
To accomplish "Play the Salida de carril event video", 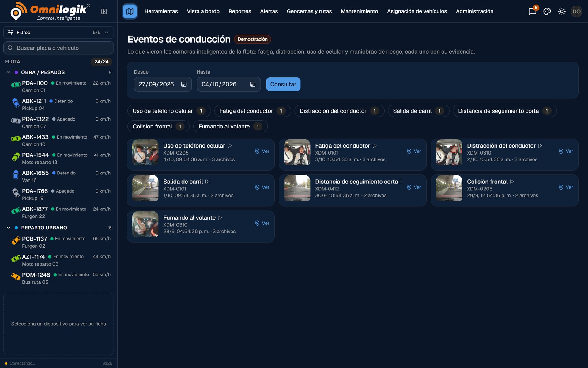I will (x=207, y=182).
